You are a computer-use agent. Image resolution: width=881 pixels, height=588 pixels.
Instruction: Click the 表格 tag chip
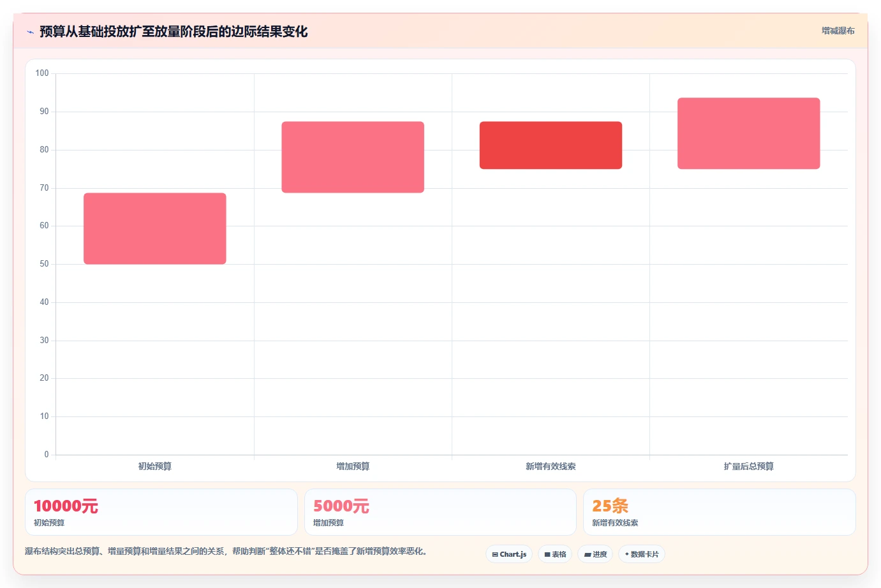tap(555, 554)
